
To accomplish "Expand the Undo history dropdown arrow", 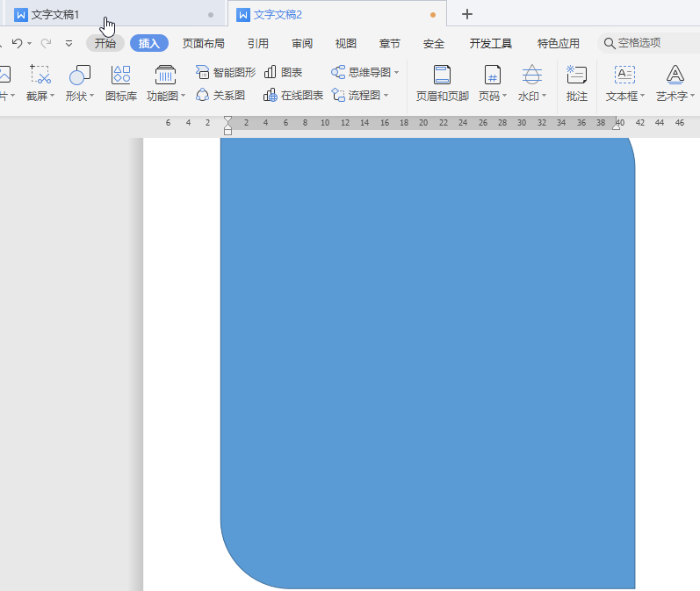I will 30,43.
